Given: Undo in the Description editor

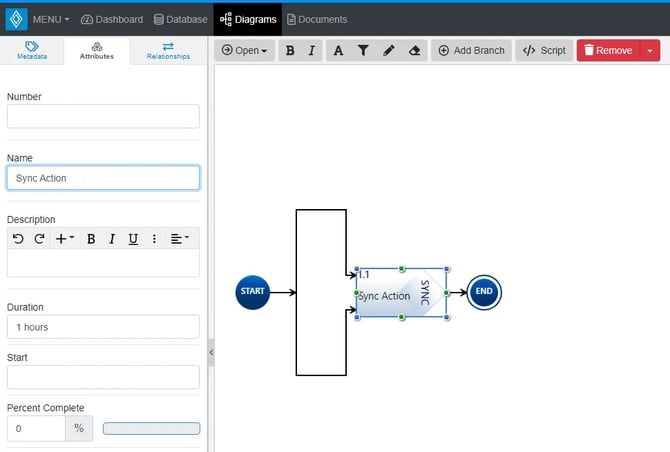Looking at the screenshot, I should 18,238.
